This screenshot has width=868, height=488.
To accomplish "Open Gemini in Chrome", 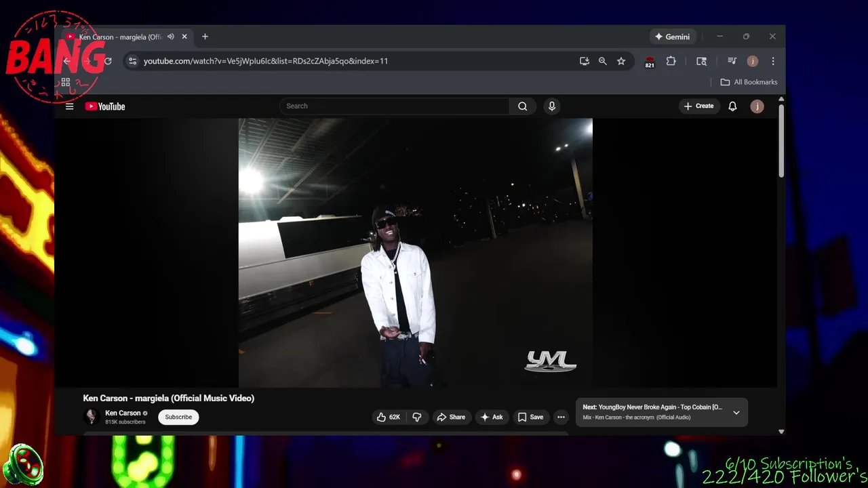I will [672, 37].
